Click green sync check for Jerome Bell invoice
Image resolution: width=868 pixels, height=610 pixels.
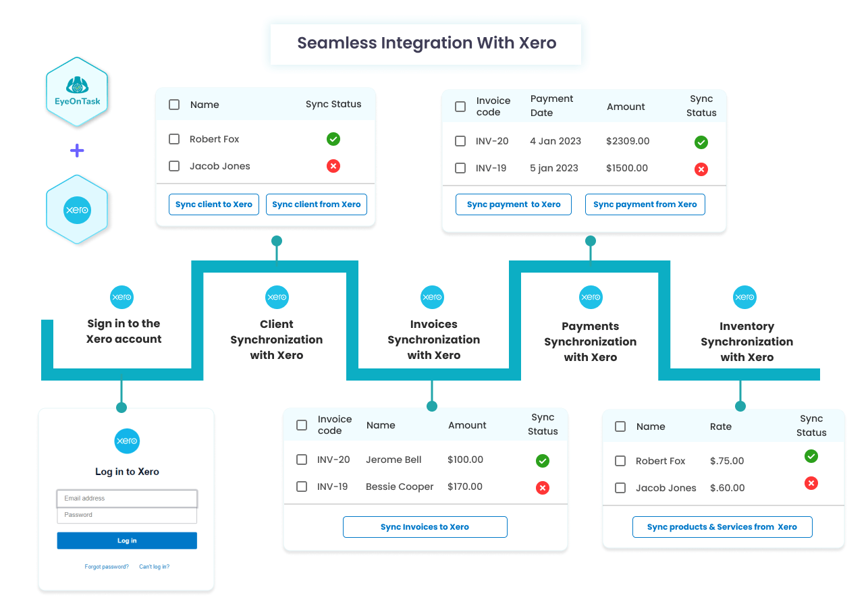pyautogui.click(x=543, y=461)
